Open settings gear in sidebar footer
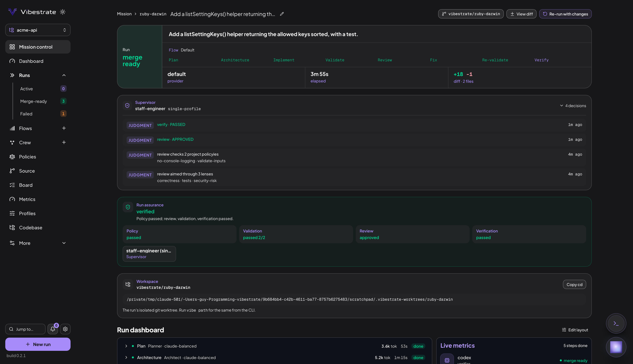This screenshot has width=633, height=364. tap(65, 329)
